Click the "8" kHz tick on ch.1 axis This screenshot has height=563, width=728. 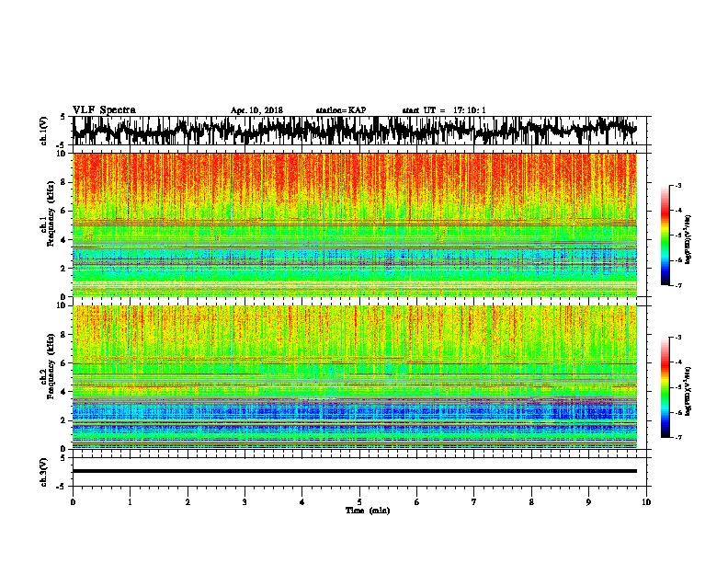point(64,182)
